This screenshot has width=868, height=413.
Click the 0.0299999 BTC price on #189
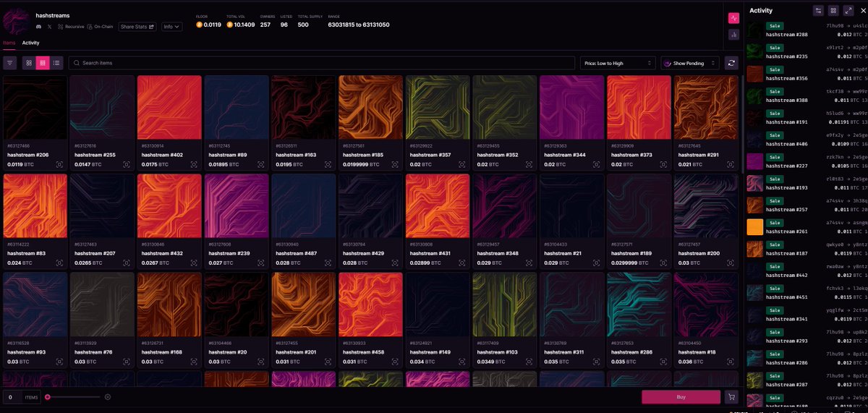[x=630, y=263]
